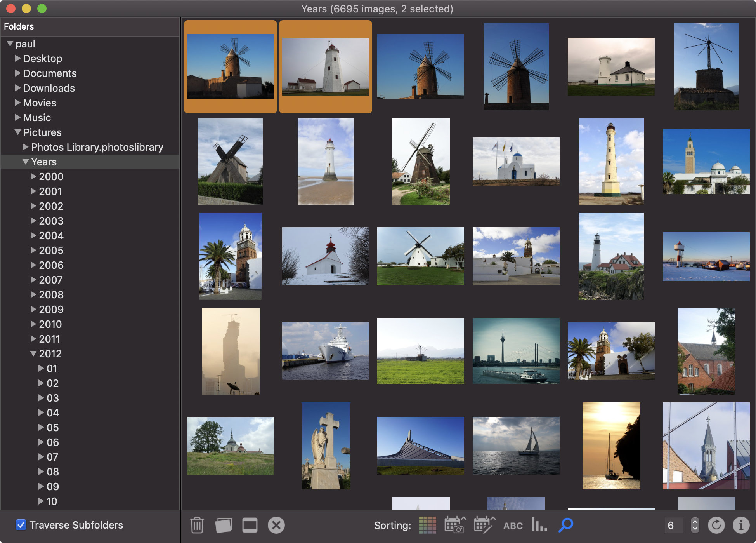This screenshot has width=756, height=543.
Task: Sort alphabetically with the ABC icon
Action: coord(513,526)
